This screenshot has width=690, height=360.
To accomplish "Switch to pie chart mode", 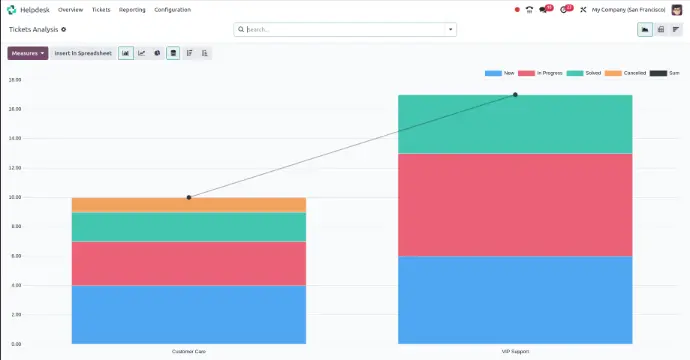I will click(157, 53).
